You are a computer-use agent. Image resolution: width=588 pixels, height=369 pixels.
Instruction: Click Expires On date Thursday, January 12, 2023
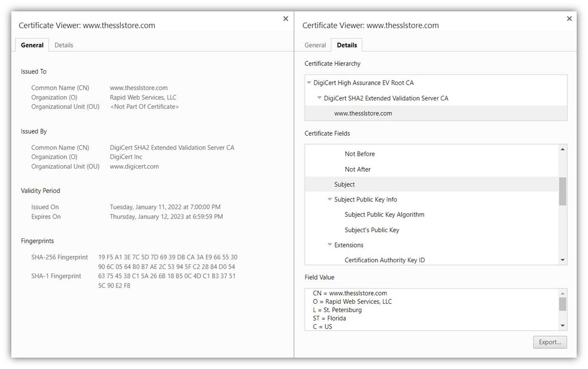(166, 217)
